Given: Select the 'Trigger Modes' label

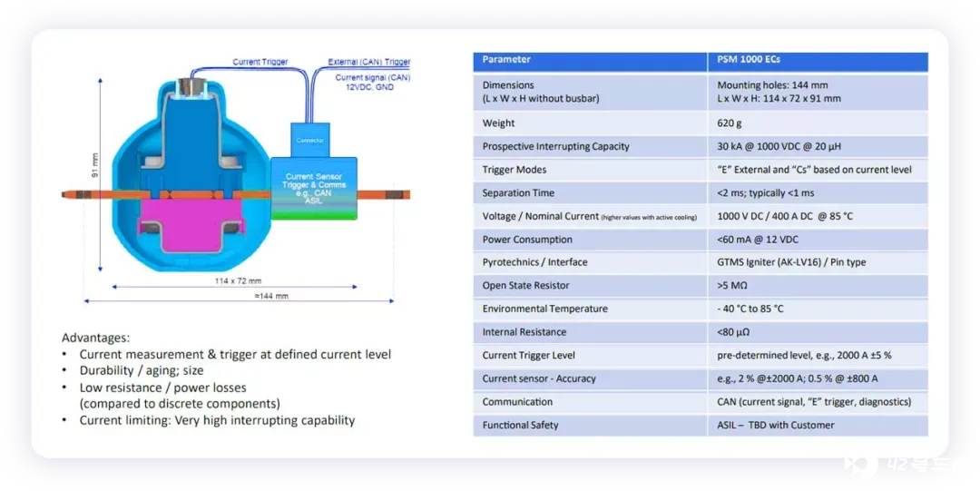Looking at the screenshot, I should [x=514, y=170].
